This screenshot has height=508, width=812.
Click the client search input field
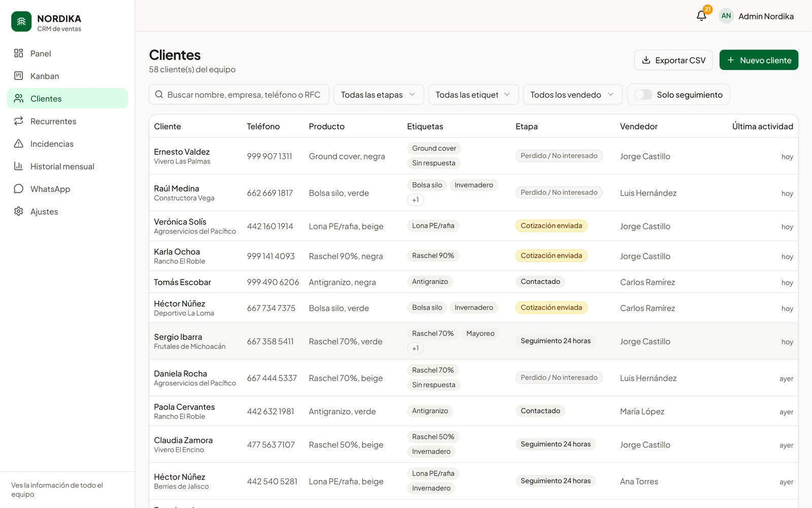pos(239,94)
